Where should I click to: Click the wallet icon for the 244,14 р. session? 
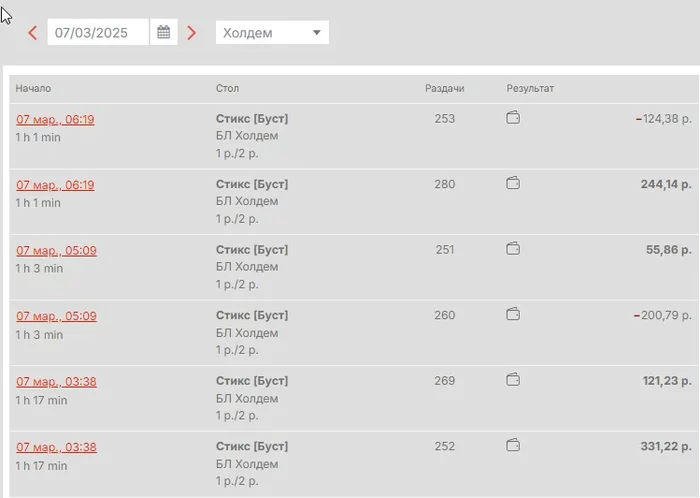pos(513,183)
